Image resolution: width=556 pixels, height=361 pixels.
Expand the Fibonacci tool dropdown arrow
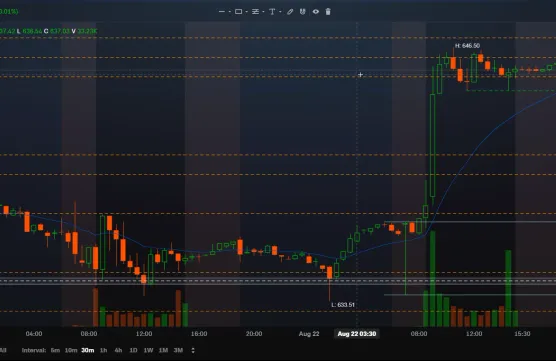pos(263,12)
